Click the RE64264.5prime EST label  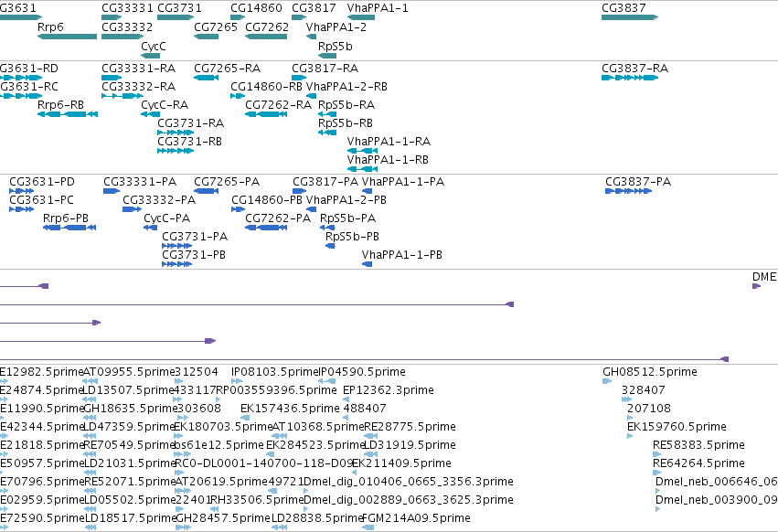point(698,463)
